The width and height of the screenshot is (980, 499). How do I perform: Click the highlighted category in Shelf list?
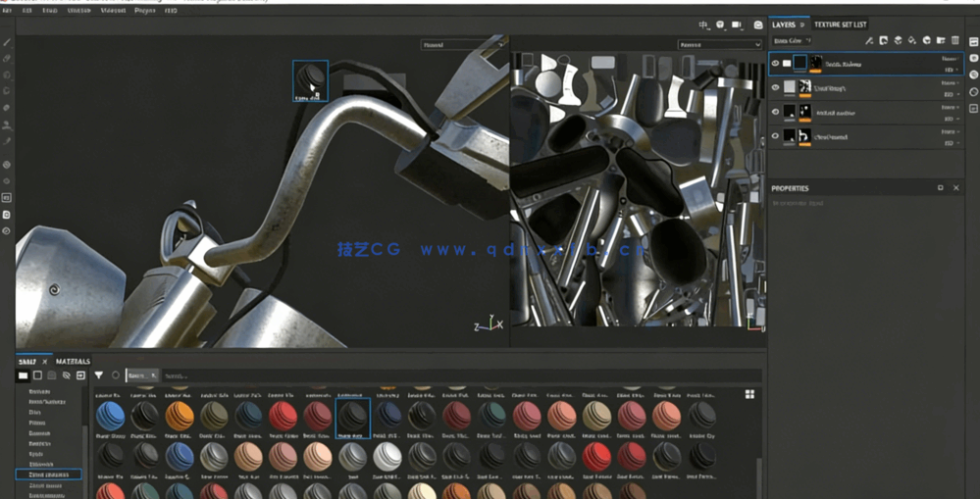click(48, 474)
